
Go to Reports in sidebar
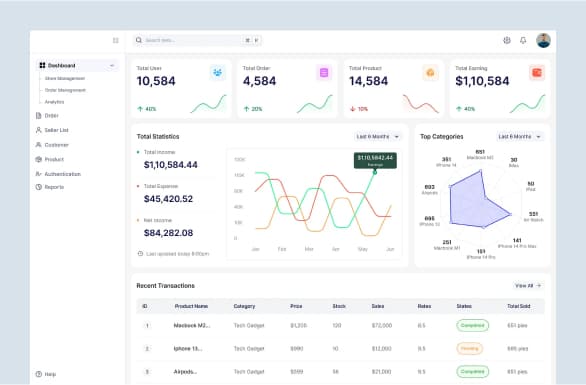point(54,187)
